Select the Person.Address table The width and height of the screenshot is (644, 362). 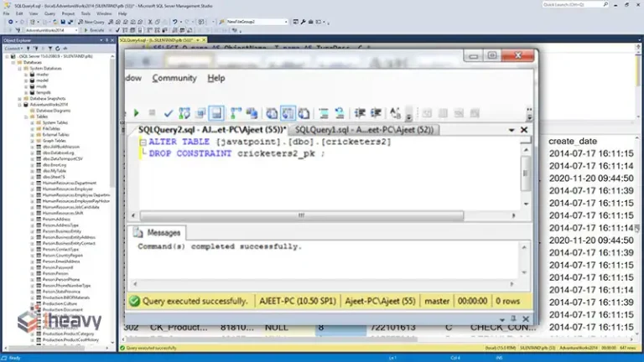point(56,220)
